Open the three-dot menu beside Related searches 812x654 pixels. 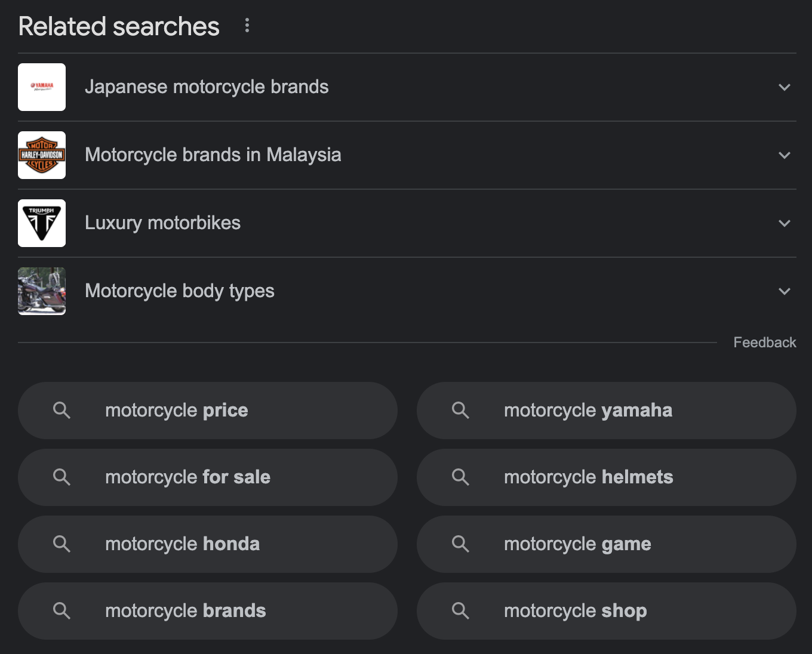(247, 26)
